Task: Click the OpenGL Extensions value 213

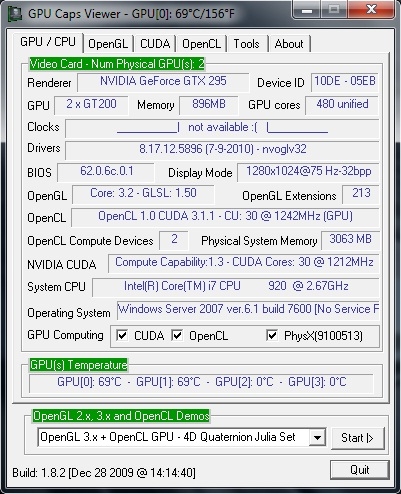Action: coord(361,194)
